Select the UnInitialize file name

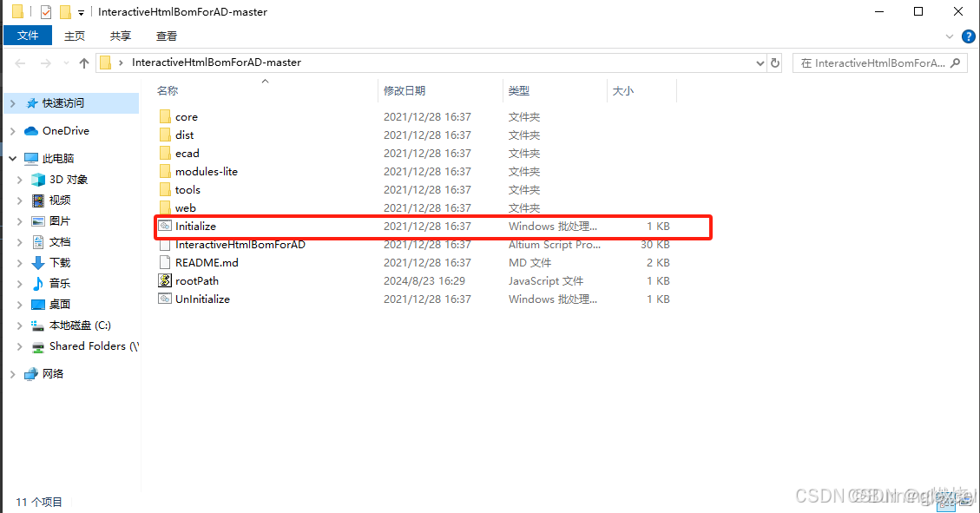(x=202, y=299)
